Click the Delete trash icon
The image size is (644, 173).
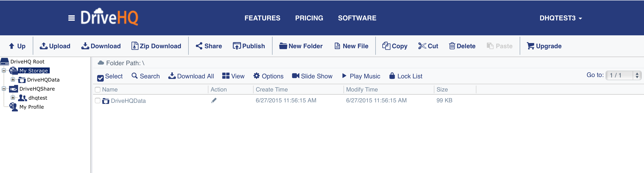coord(452,46)
